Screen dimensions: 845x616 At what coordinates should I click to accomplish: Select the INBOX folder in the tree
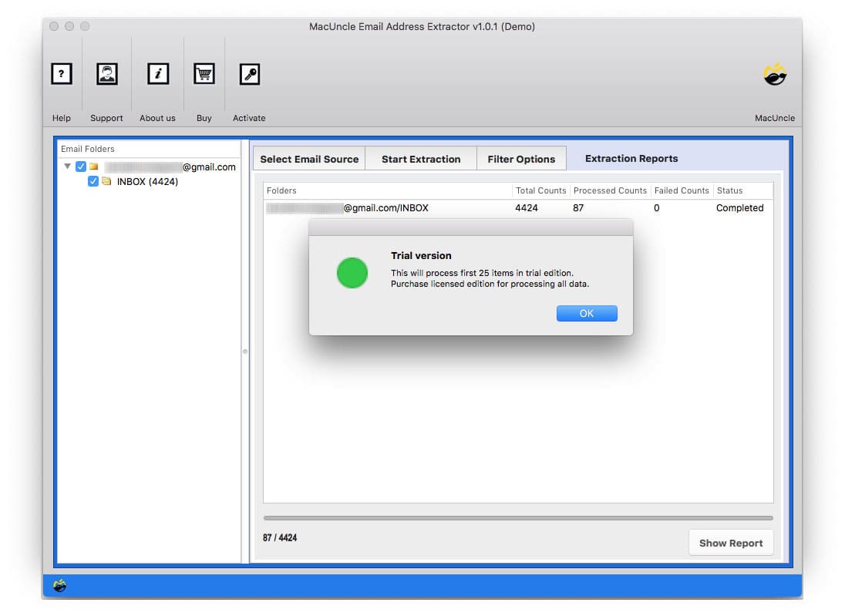[147, 182]
